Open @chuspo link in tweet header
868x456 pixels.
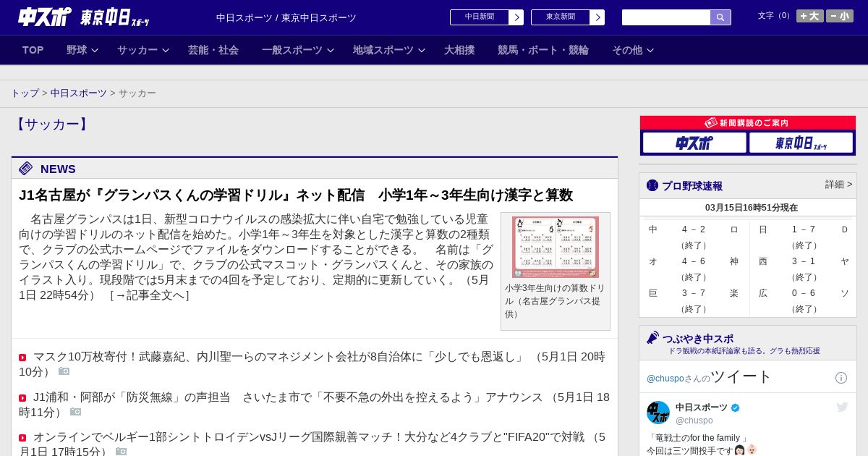tap(664, 379)
